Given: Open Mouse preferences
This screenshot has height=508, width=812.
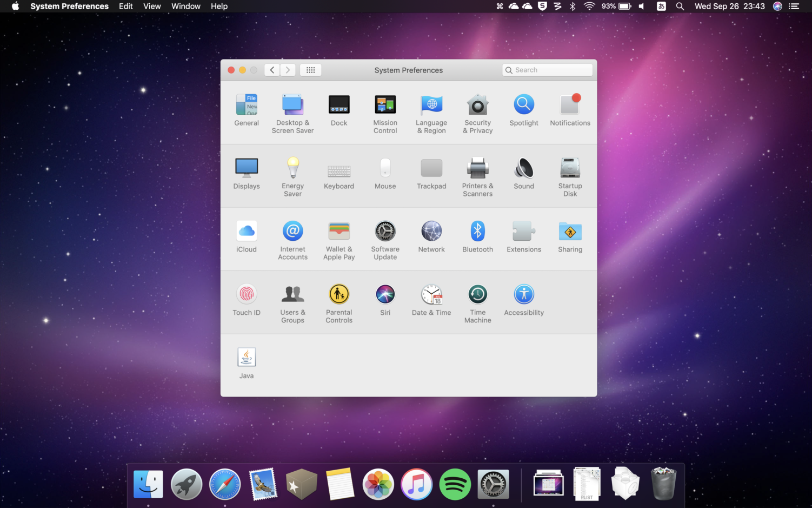Looking at the screenshot, I should click(x=385, y=174).
